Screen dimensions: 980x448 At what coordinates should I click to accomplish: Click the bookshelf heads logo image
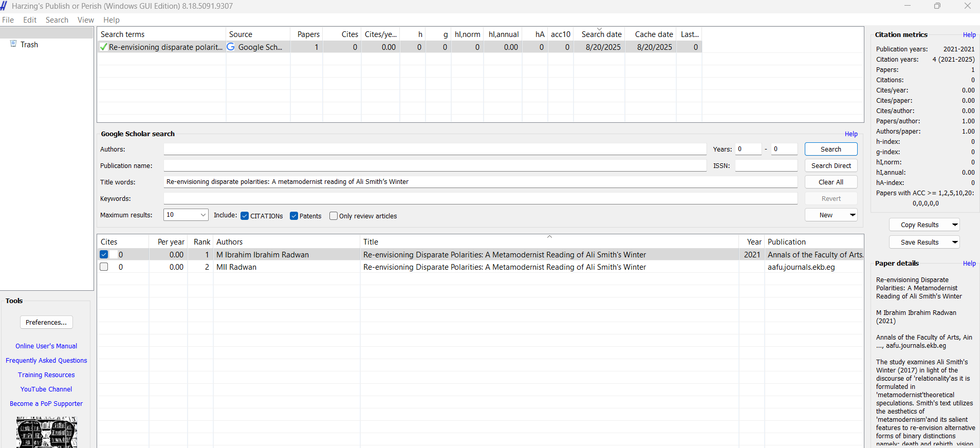point(46,432)
